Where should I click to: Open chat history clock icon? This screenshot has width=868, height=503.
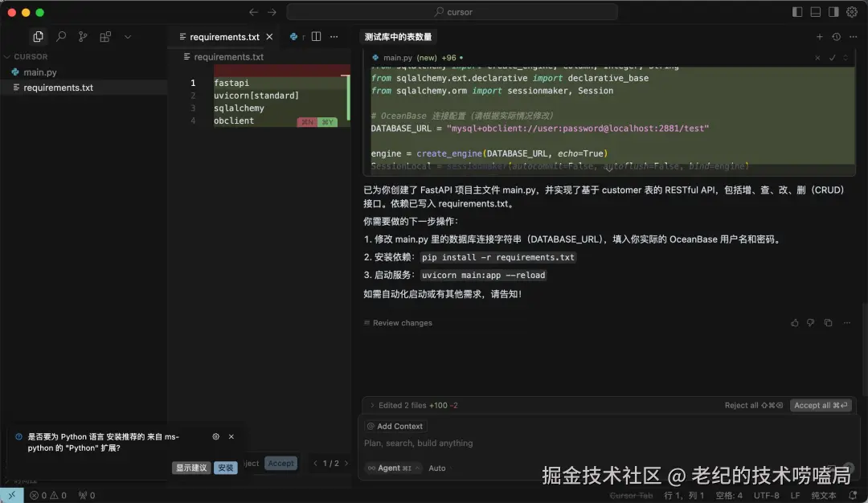coord(837,36)
